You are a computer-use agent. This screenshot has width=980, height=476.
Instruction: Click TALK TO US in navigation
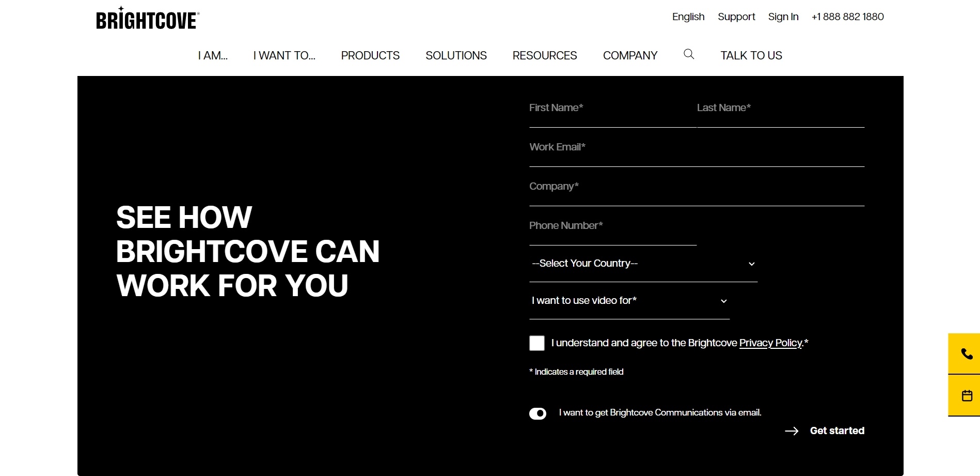[x=751, y=55]
